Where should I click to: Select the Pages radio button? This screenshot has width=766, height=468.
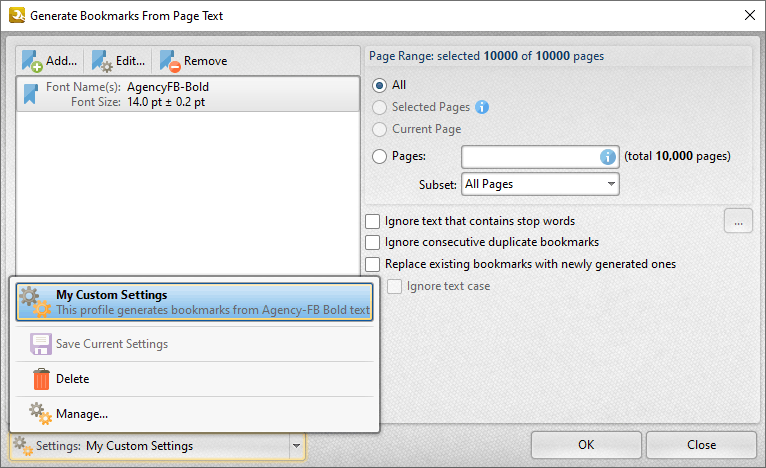pyautogui.click(x=379, y=156)
